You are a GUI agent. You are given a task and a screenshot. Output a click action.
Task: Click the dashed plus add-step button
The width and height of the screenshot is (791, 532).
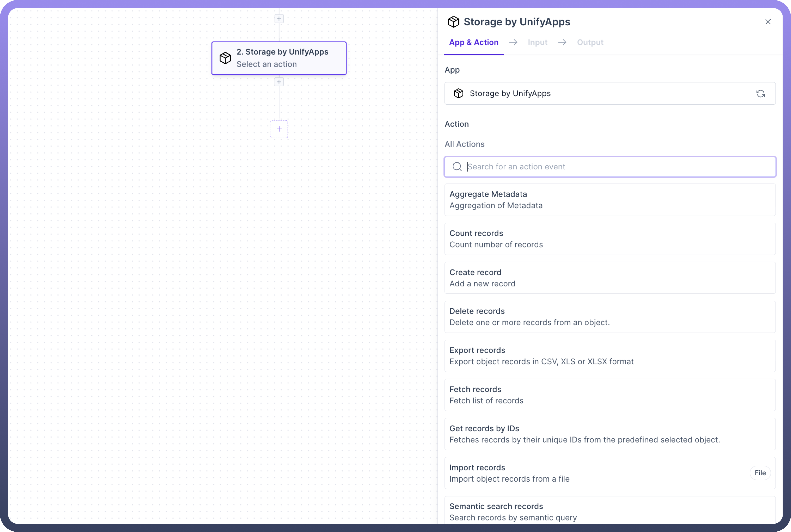279,129
